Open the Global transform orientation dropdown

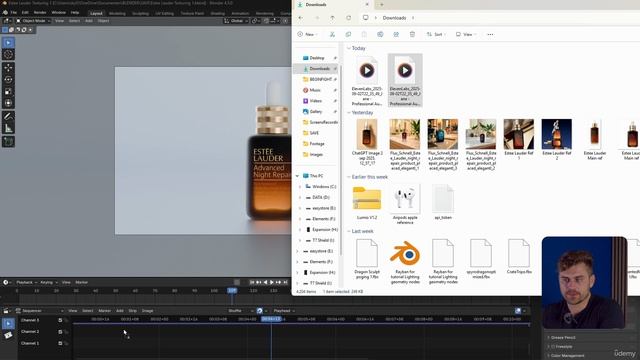[x=235, y=21]
